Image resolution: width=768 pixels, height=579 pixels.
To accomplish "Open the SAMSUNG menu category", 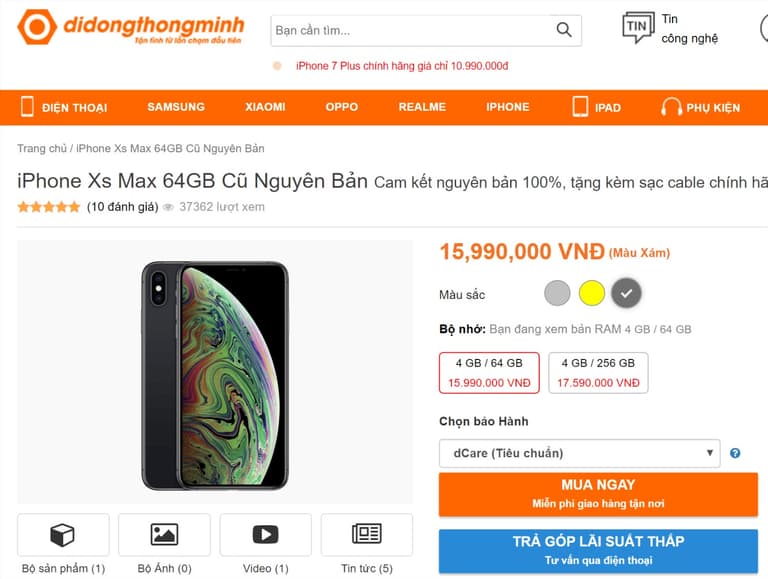I will pos(176,107).
